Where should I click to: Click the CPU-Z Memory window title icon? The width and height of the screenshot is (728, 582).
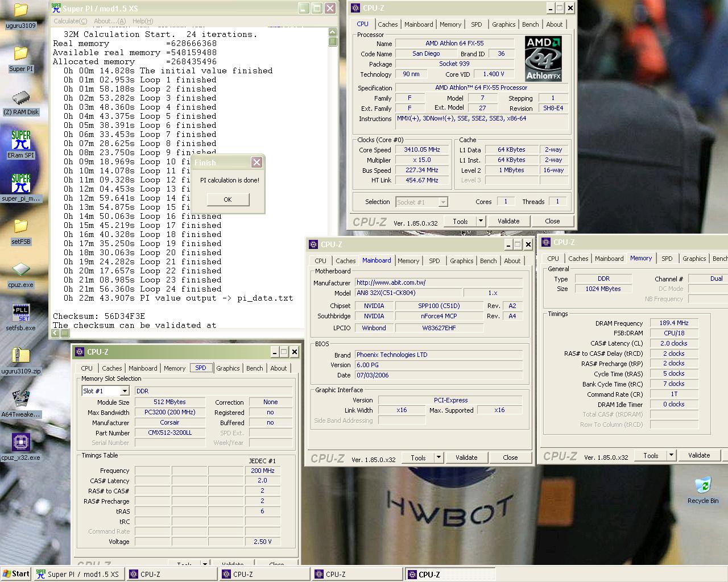tap(545, 242)
